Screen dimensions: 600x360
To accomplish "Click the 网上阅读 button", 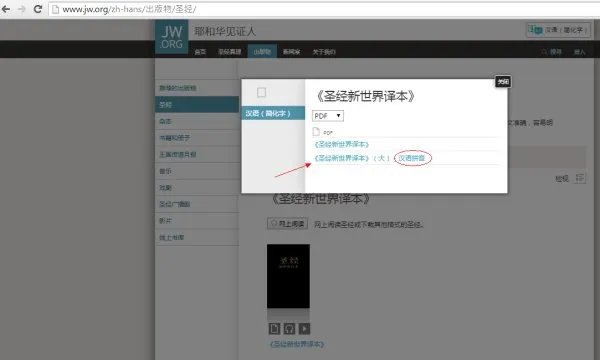I will coord(287,223).
